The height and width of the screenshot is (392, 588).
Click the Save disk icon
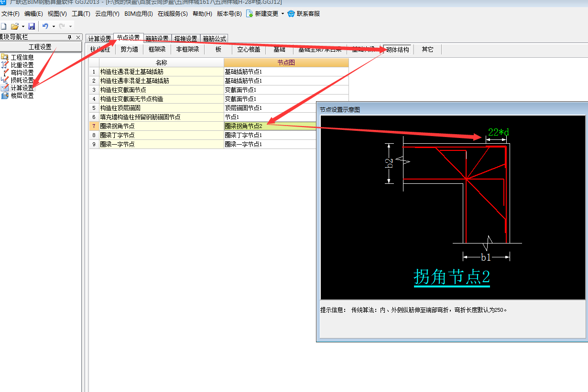[x=32, y=26]
